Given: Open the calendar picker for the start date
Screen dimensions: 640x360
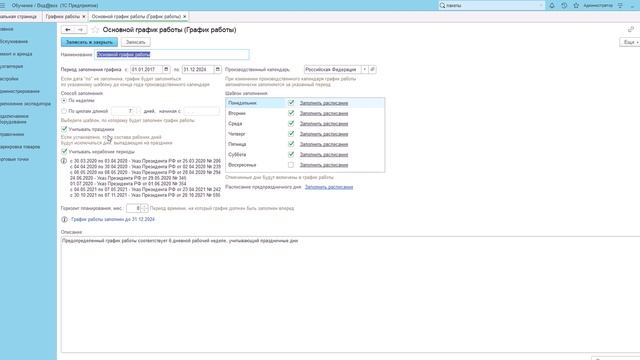Looking at the screenshot, I should pos(166,69).
